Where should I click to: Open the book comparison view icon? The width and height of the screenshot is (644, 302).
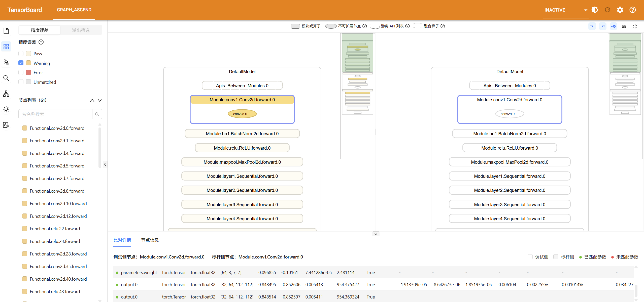[624, 26]
